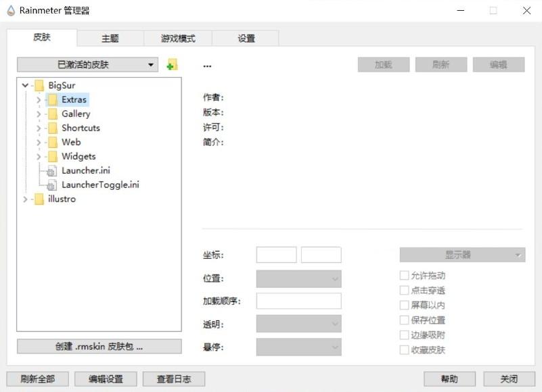The height and width of the screenshot is (392, 542).
Task: Switch to the 游戏模式 tab
Action: click(x=178, y=39)
